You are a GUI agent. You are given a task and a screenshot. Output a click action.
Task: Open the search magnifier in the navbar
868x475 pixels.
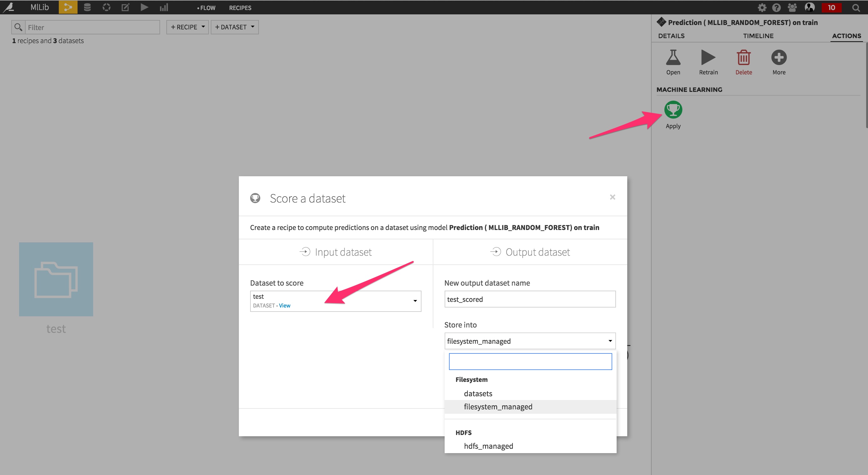pos(856,7)
